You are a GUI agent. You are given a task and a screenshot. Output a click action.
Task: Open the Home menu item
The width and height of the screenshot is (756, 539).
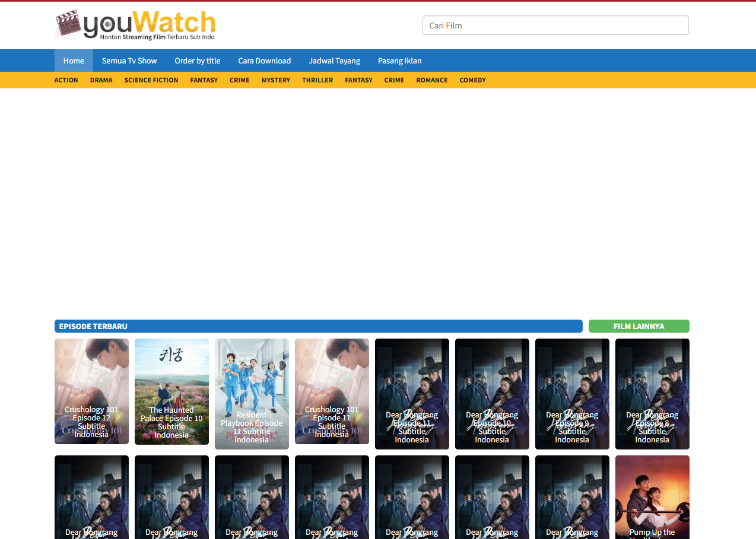[x=74, y=60]
